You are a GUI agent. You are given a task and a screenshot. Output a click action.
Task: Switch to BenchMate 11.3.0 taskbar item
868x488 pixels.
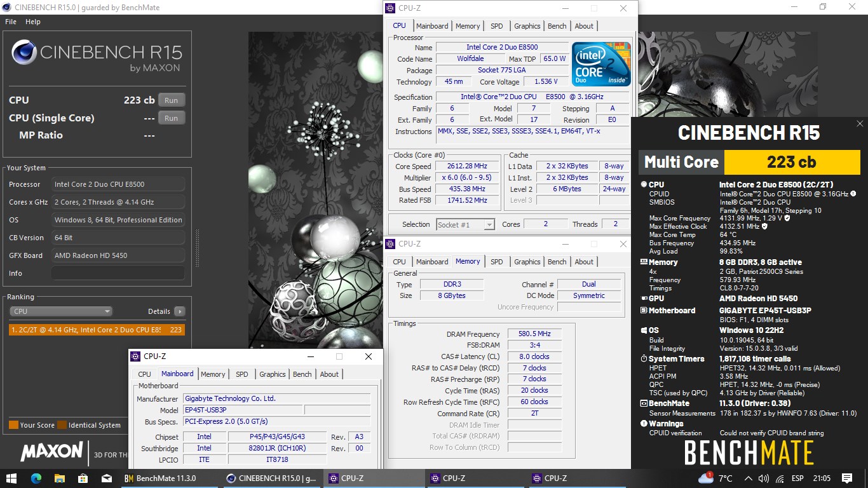click(170, 478)
